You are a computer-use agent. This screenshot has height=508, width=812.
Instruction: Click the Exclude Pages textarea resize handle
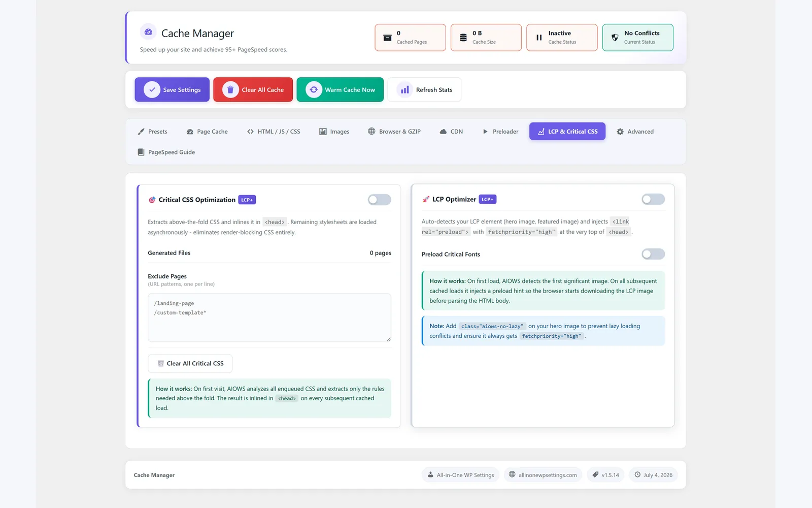pyautogui.click(x=388, y=339)
